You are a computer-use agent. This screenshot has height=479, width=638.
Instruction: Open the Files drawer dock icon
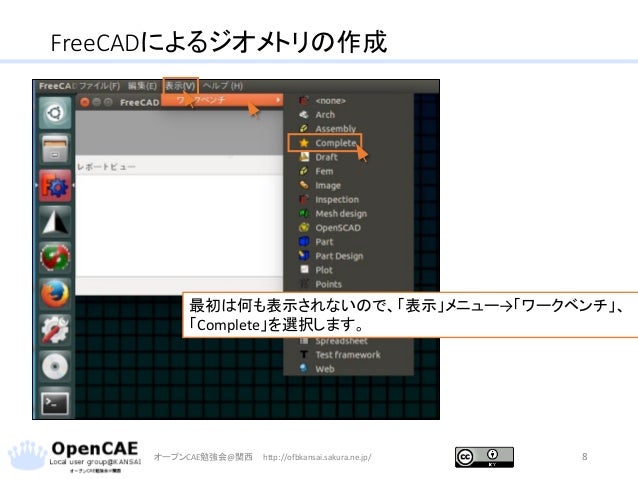(x=55, y=149)
